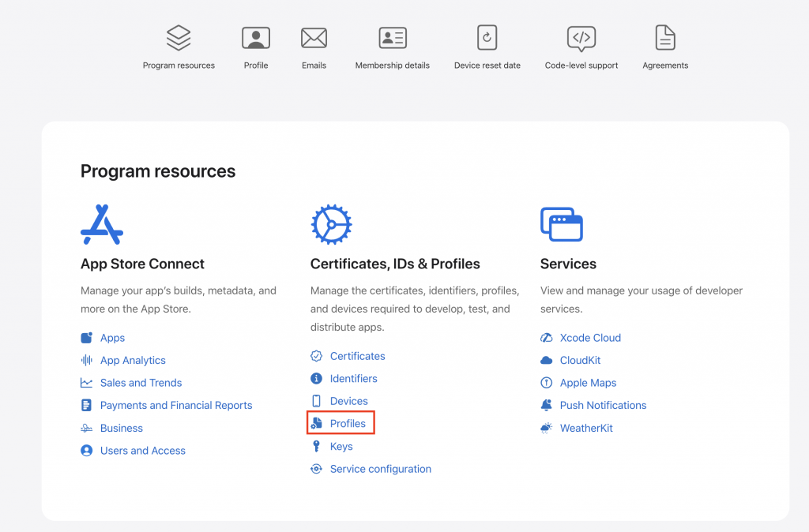Click the large Certificates gear wheel icon

pos(331,224)
